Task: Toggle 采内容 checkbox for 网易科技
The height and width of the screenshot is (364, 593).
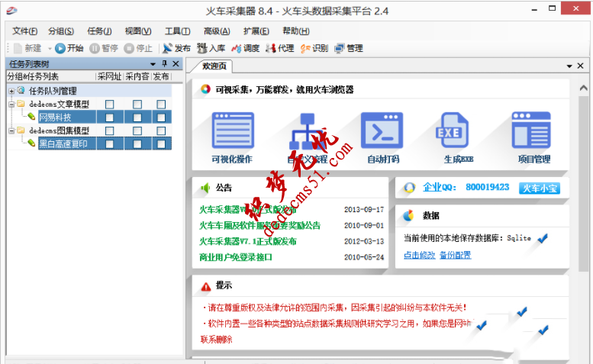Action: 137,118
